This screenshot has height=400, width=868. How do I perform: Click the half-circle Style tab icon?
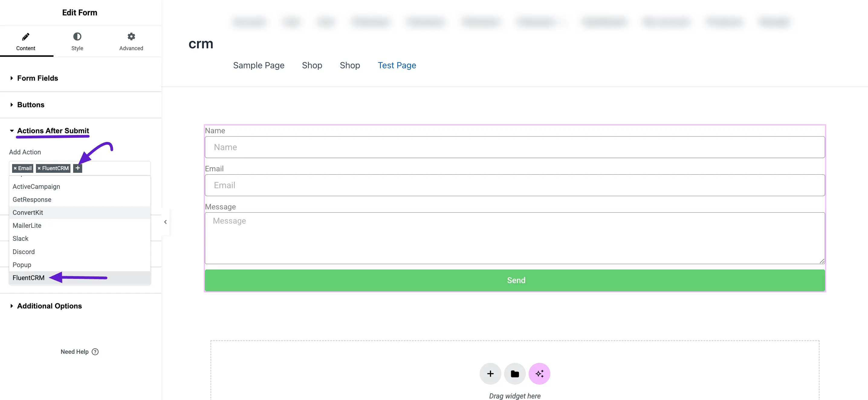77,36
